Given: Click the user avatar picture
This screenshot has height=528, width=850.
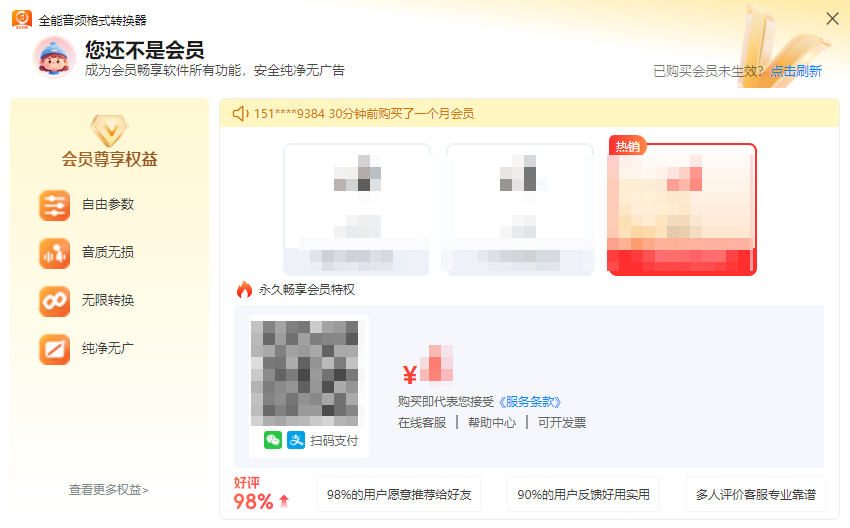Looking at the screenshot, I should click(54, 57).
